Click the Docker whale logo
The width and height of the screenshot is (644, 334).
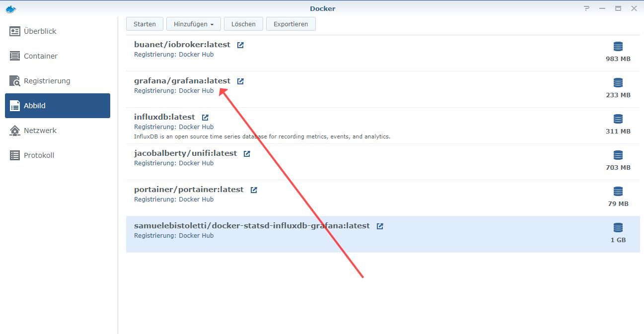coord(10,8)
